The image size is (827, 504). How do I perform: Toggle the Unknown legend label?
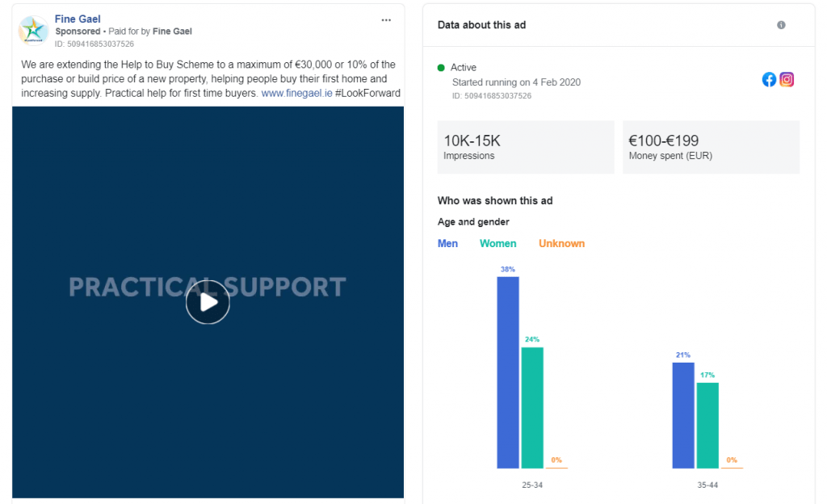pos(561,243)
